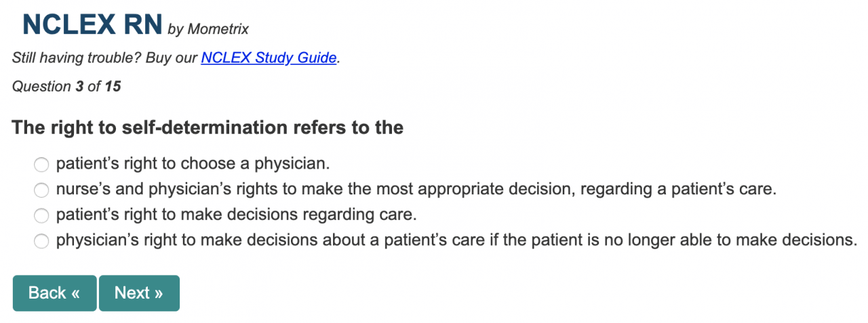Choose the radio button for nurse's and physician's rights
Screen dimensions: 868x323
41,190
